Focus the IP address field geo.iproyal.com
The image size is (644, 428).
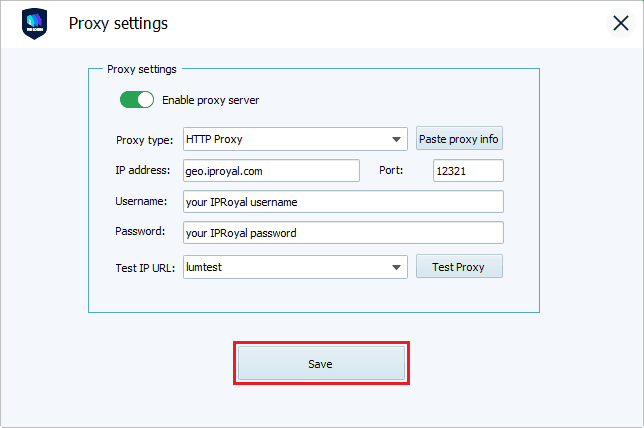tap(271, 171)
